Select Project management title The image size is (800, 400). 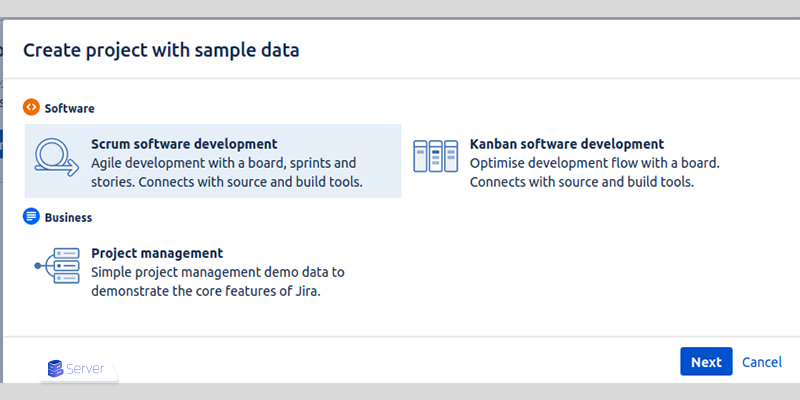point(157,253)
